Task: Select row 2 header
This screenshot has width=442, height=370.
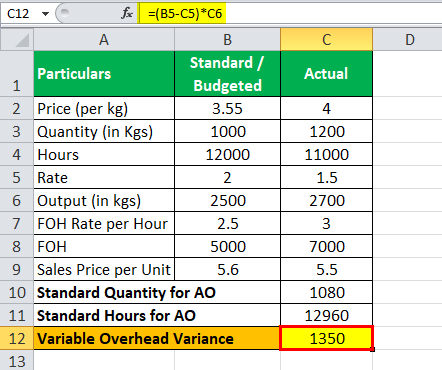Action: pos(17,108)
